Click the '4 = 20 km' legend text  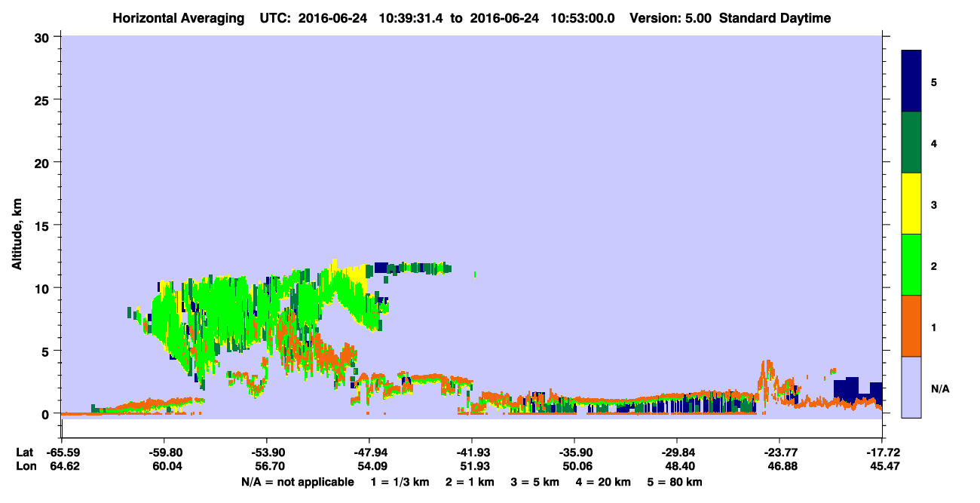click(604, 482)
